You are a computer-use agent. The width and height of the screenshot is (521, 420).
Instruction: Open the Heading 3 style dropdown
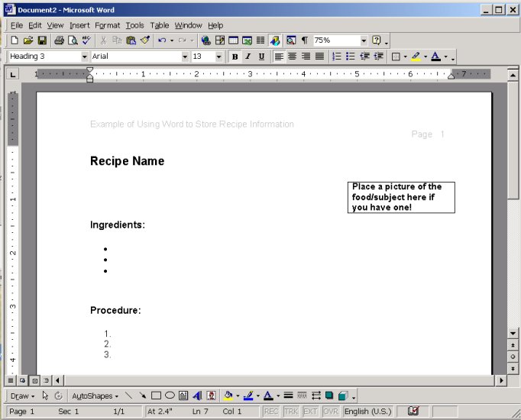pyautogui.click(x=84, y=57)
